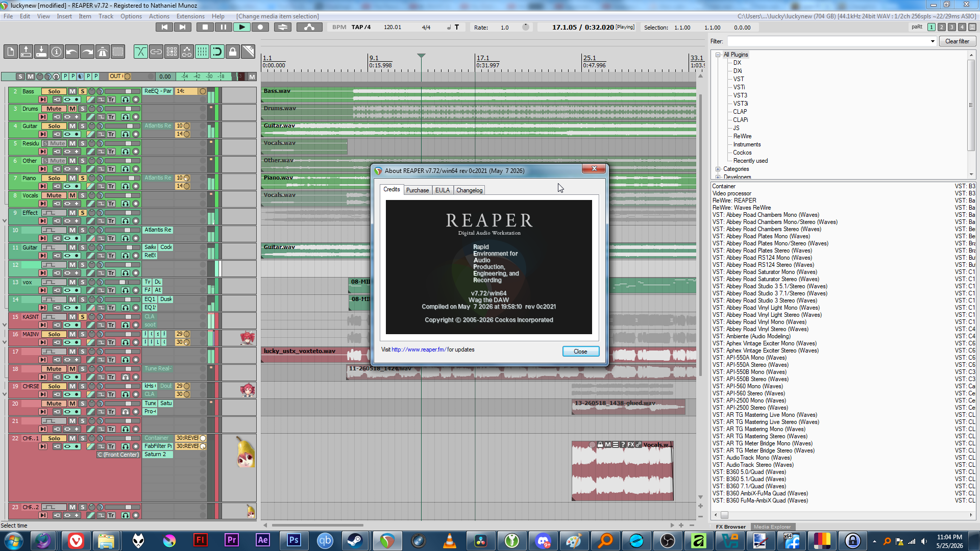Open the FX filter dropdown arrow
The image size is (980, 551).
click(933, 41)
